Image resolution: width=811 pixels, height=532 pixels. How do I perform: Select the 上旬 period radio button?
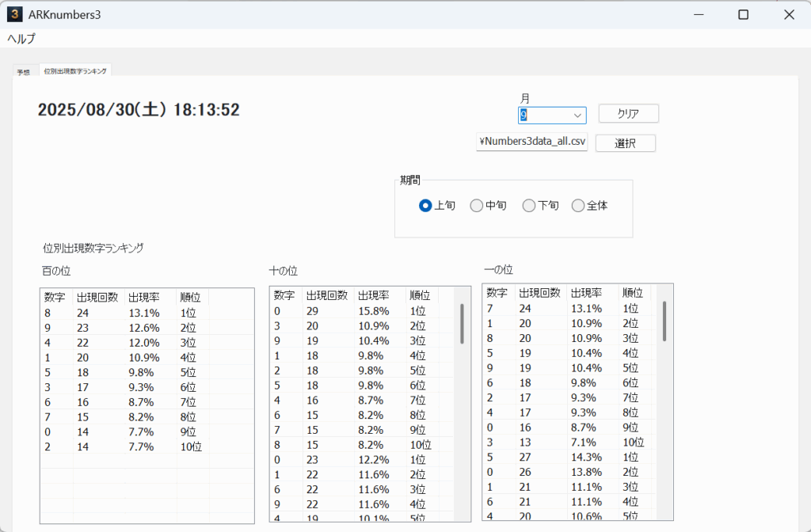[425, 206]
